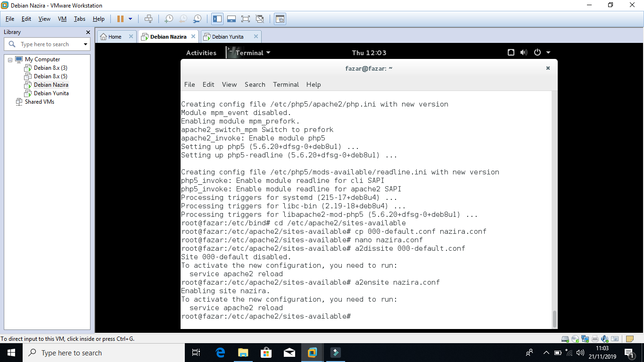Screen dimensions: 644x362
Task: Click the GNOME clock Thu 12:03
Action: point(369,53)
